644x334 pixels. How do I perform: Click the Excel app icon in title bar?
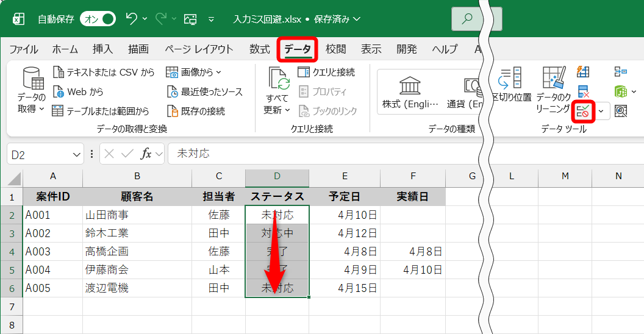pos(19,19)
